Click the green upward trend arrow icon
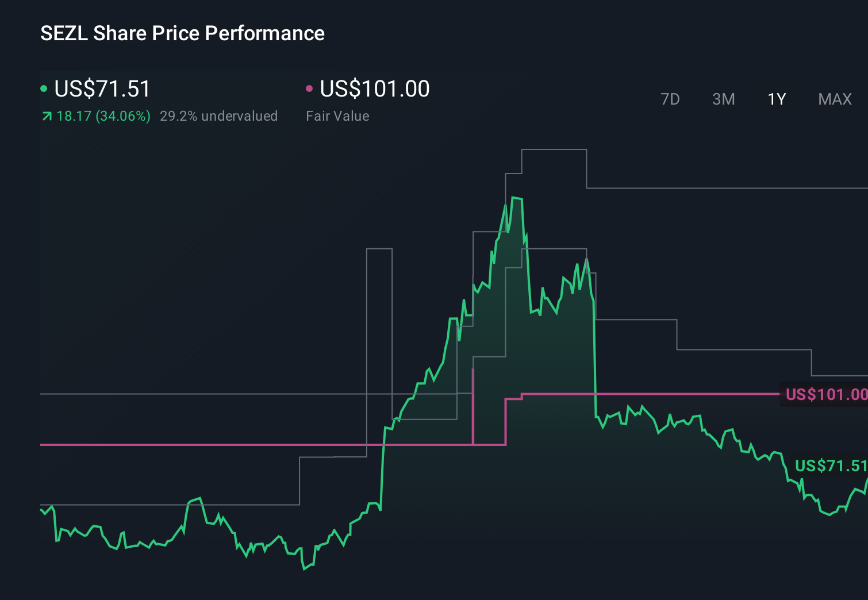 47,116
